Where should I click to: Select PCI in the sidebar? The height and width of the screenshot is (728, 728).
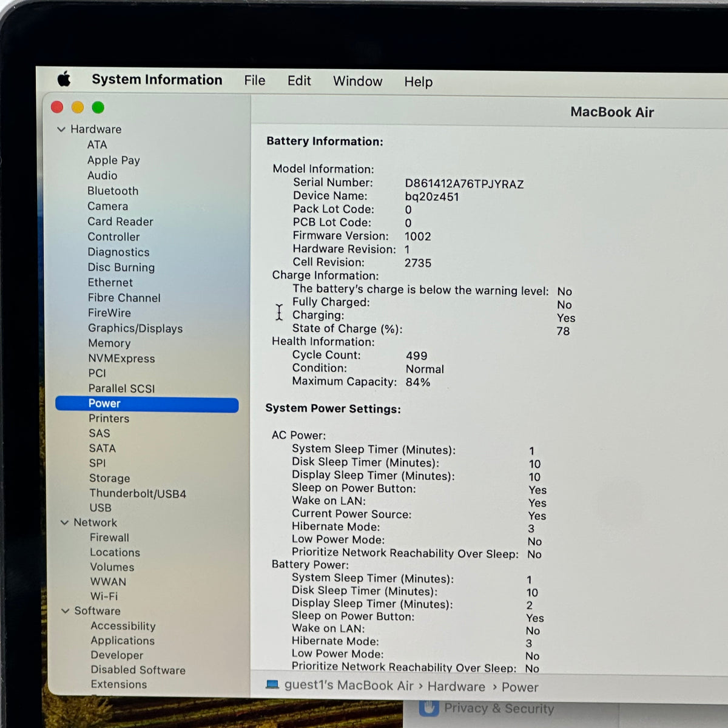tap(97, 373)
